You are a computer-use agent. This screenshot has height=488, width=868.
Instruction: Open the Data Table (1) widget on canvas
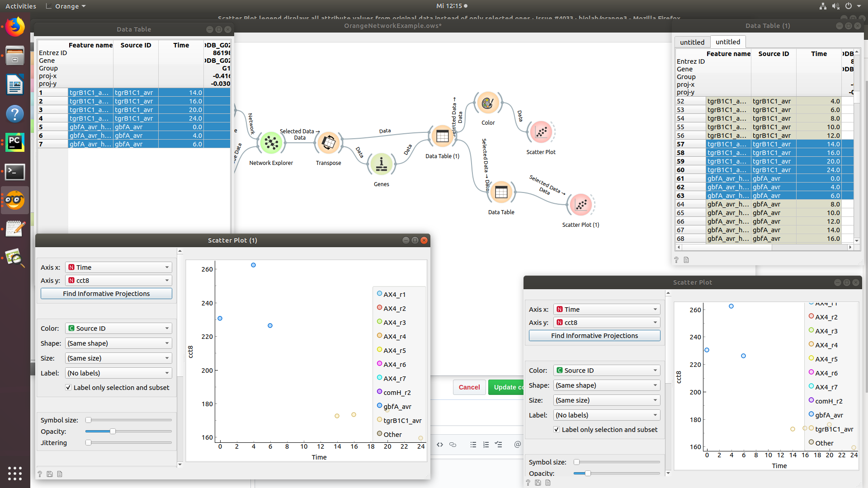[x=443, y=136]
